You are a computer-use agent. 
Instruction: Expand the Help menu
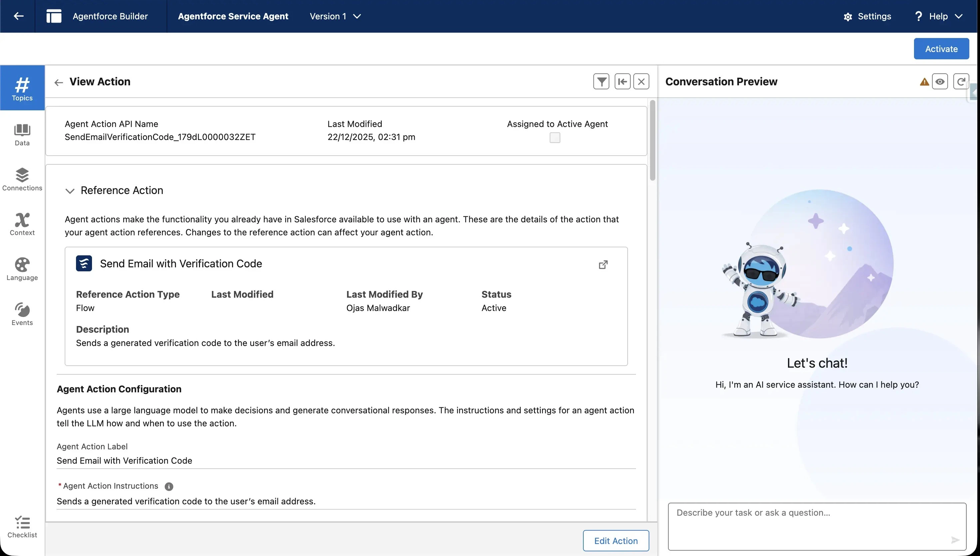coord(938,16)
